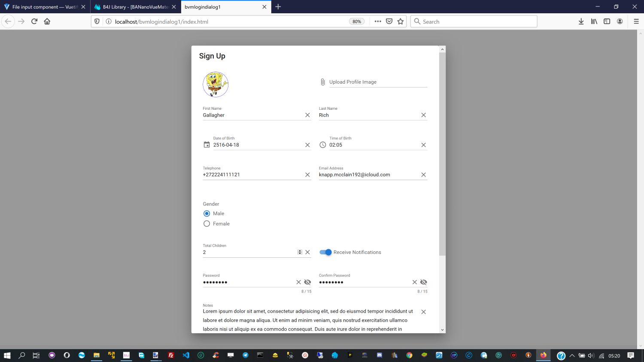This screenshot has height=362, width=644.
Task: Clear the Confirm Password field
Action: tap(414, 282)
